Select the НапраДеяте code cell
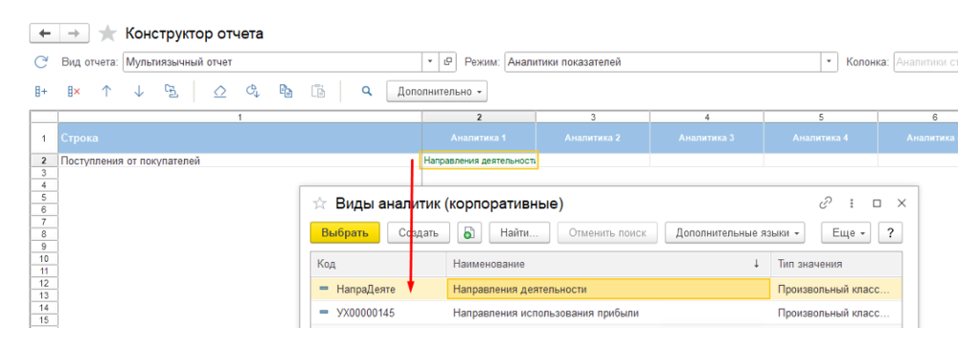 coord(378,289)
